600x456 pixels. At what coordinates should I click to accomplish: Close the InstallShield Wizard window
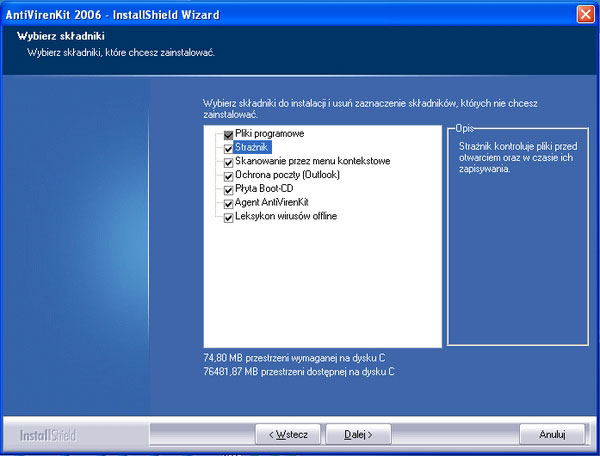point(585,15)
